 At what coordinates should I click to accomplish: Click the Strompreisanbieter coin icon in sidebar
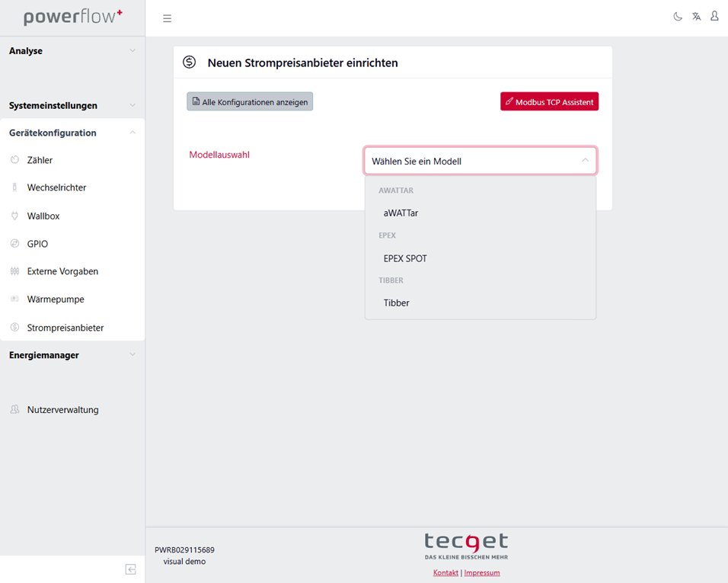click(15, 327)
